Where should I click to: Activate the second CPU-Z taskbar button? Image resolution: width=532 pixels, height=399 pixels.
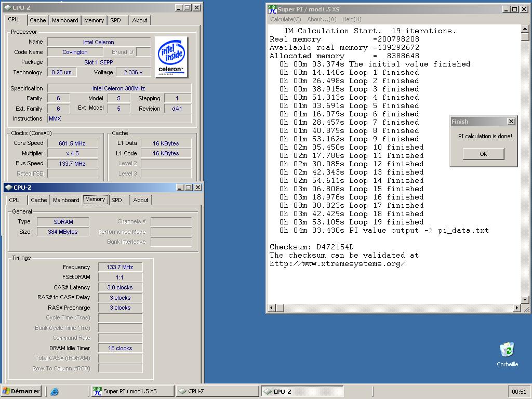pyautogui.click(x=302, y=391)
